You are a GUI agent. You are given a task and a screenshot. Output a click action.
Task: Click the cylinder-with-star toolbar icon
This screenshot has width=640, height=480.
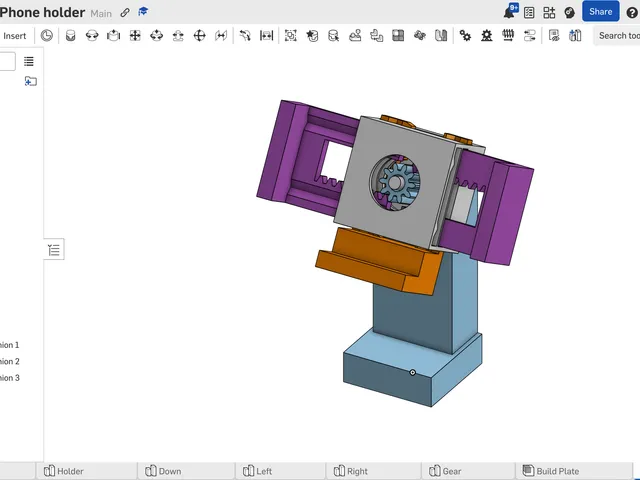coord(312,36)
